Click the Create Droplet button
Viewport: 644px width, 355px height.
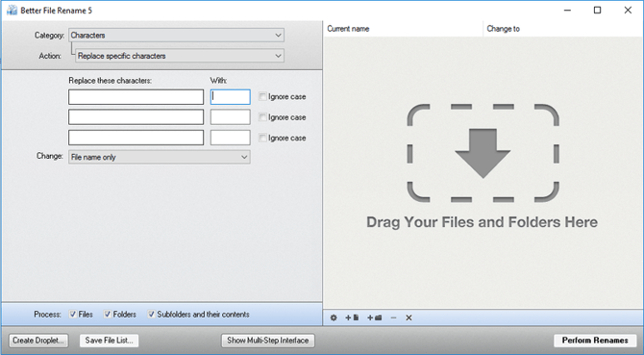(x=38, y=341)
